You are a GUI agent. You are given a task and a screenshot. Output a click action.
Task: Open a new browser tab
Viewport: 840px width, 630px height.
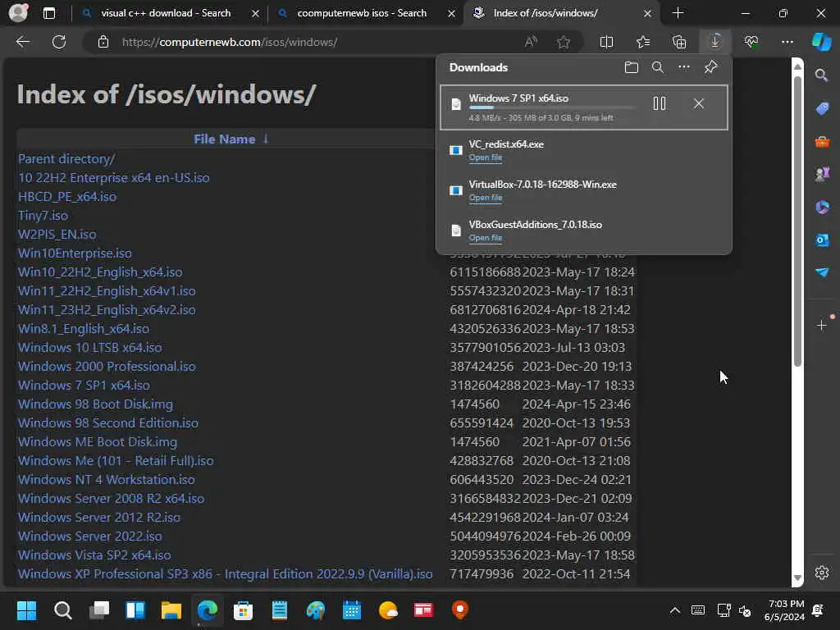(x=678, y=13)
